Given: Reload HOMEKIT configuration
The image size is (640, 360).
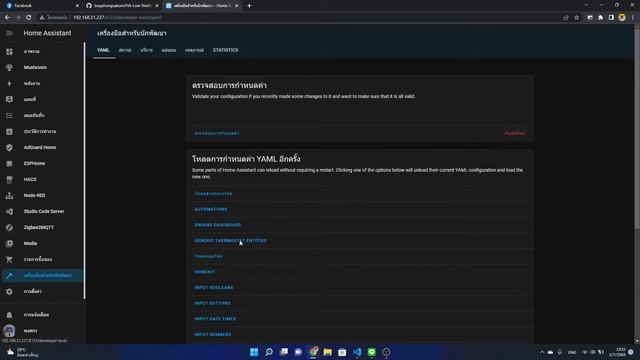Looking at the screenshot, I should click(204, 272).
